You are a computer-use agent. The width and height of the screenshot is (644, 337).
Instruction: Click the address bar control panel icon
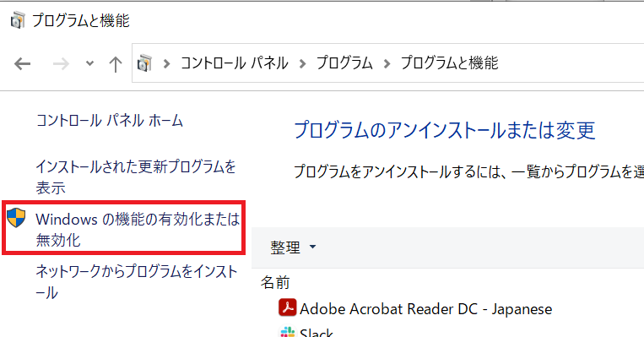(144, 63)
